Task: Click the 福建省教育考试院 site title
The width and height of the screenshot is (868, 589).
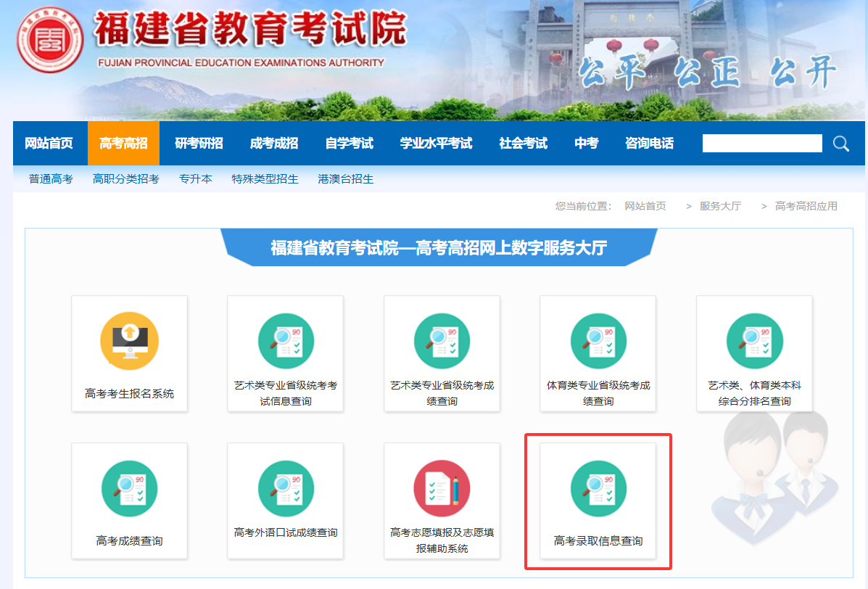Action: click(x=251, y=29)
